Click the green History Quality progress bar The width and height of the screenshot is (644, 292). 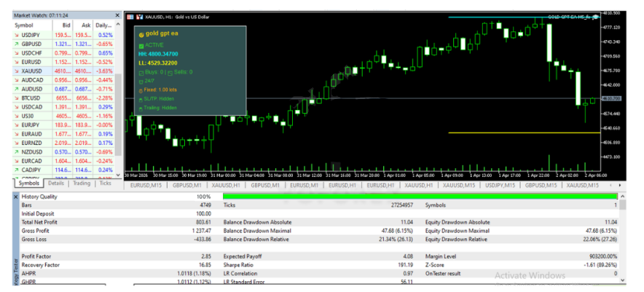click(420, 197)
